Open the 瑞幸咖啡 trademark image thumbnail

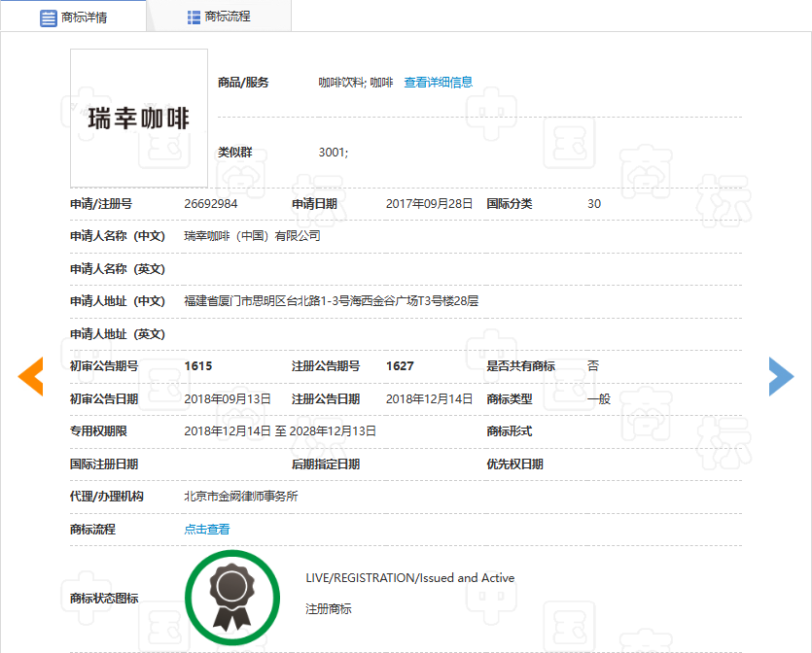click(139, 118)
